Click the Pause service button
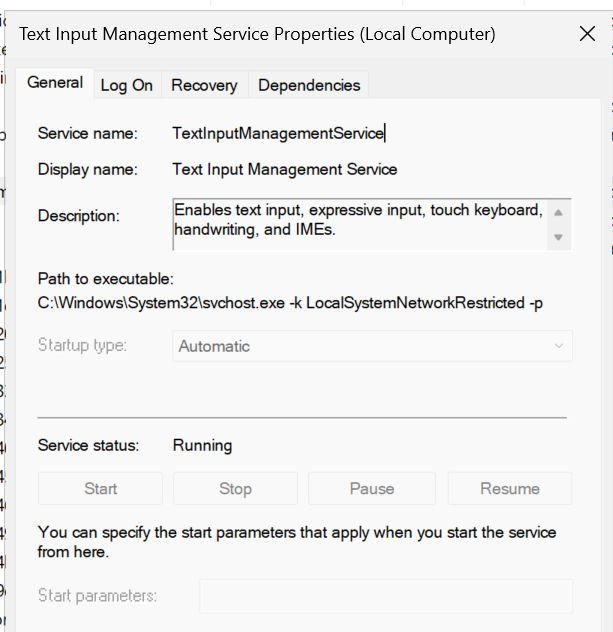This screenshot has height=632, width=613. [x=372, y=489]
